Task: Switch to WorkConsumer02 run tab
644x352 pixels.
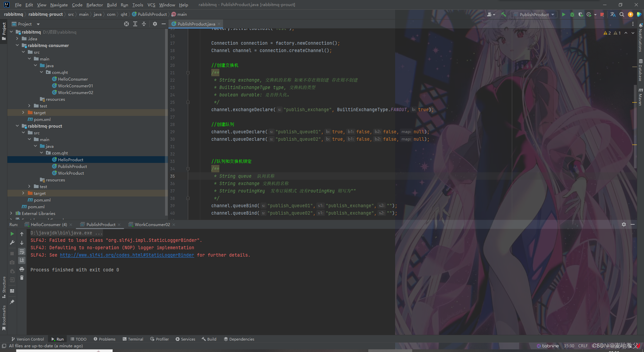Action: tap(152, 224)
